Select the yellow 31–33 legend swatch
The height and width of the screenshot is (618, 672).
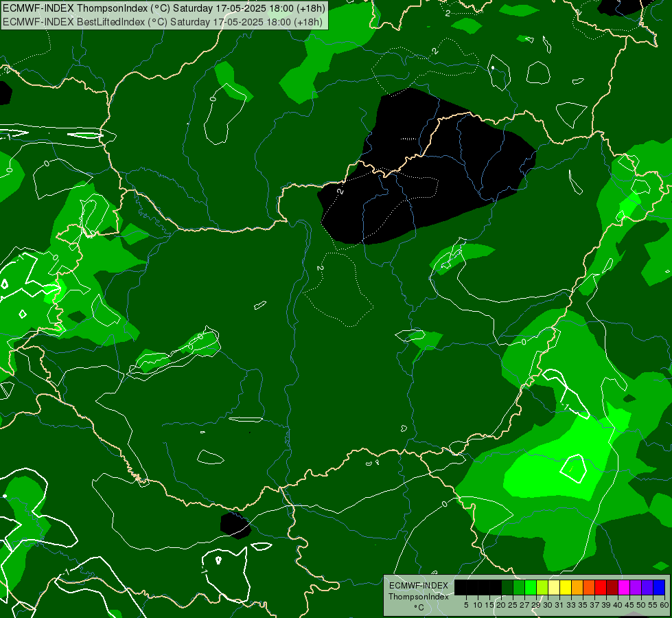pos(566,587)
